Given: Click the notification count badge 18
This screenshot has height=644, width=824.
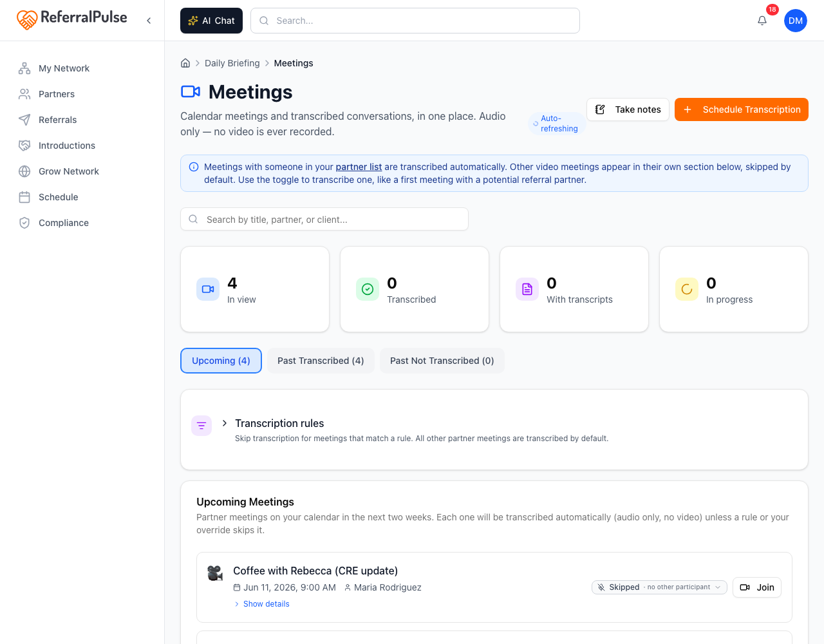Looking at the screenshot, I should coord(772,10).
